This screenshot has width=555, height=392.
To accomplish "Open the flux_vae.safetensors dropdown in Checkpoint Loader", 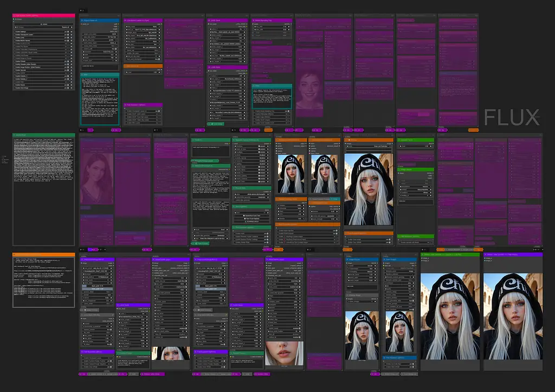I will pyautogui.click(x=143, y=47).
